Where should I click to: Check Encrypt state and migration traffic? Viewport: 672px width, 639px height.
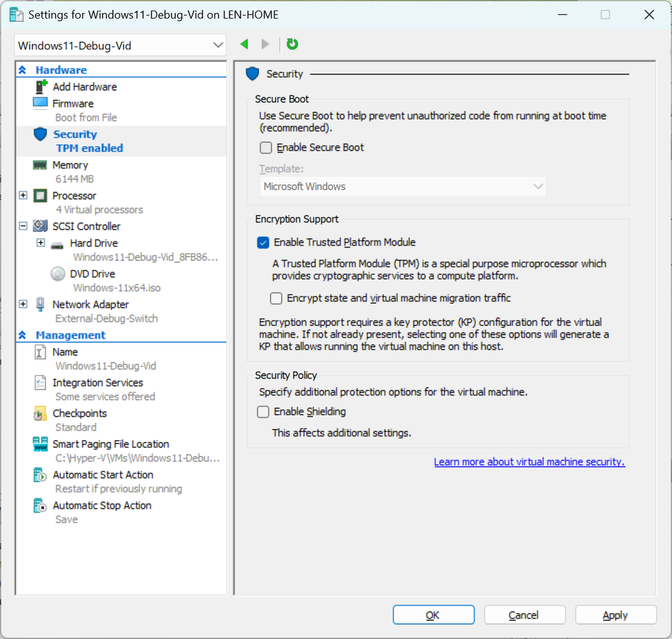coord(276,298)
